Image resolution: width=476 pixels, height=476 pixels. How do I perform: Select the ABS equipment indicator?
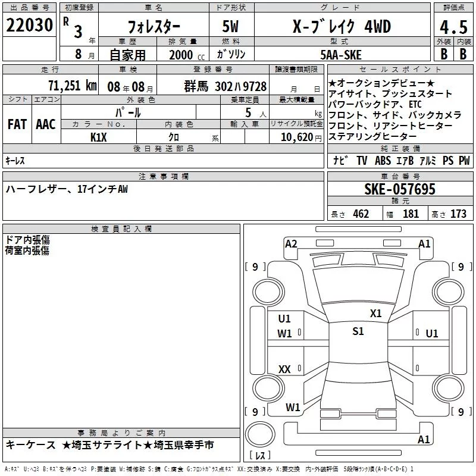[x=383, y=161]
